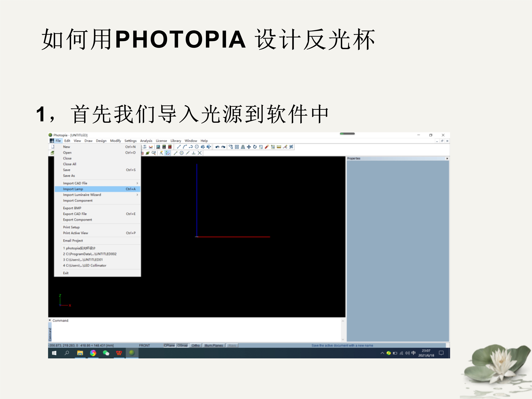This screenshot has width=532, height=399.
Task: Click the Move four-arrow tool icon
Action: pyautogui.click(x=249, y=147)
